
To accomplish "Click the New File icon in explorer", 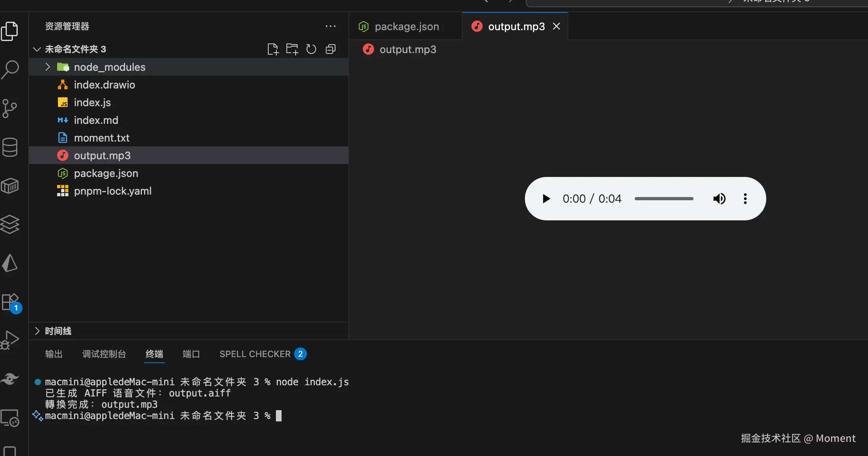I will 273,49.
